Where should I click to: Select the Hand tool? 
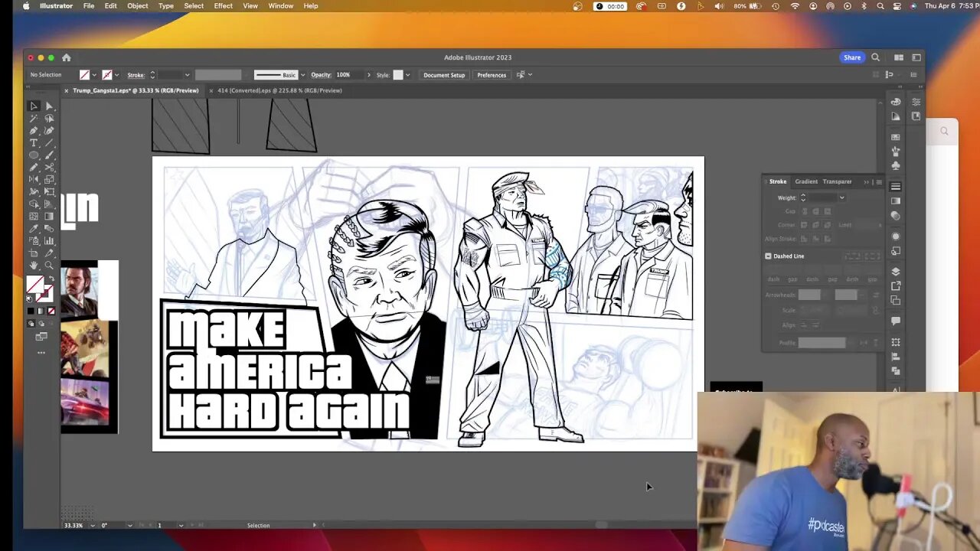tap(34, 266)
